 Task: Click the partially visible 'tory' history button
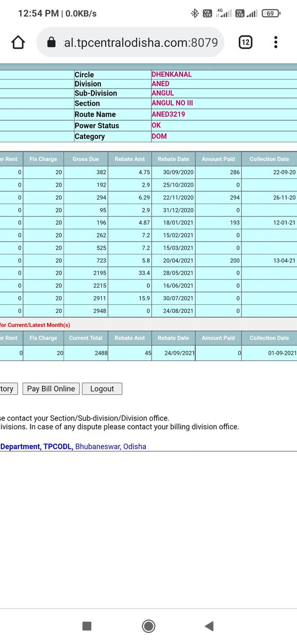point(9,389)
